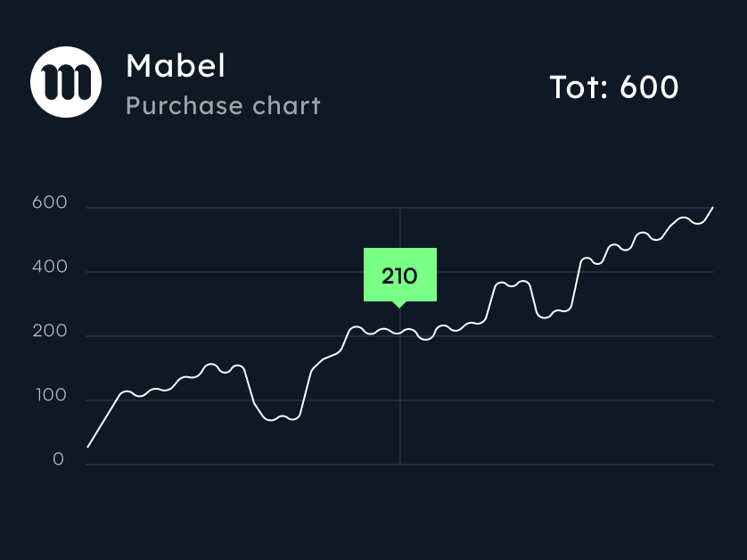Click the vertical marker line below the chart curve
The image size is (747, 560).
(400, 401)
